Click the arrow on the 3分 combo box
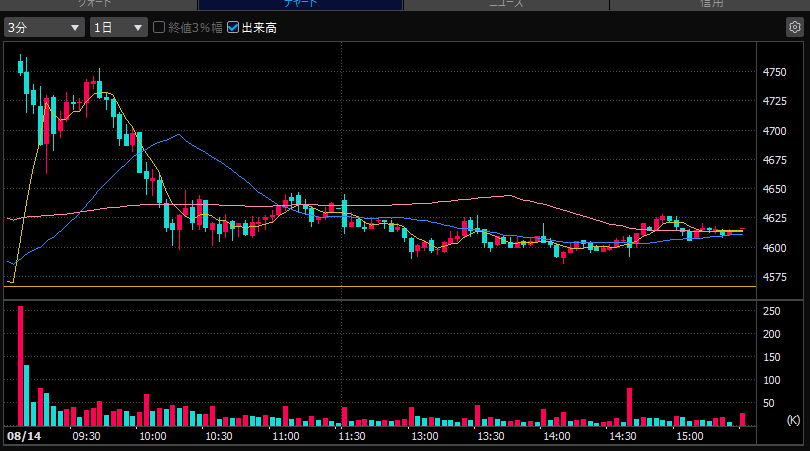Image resolution: width=810 pixels, height=451 pixels. coord(75,28)
